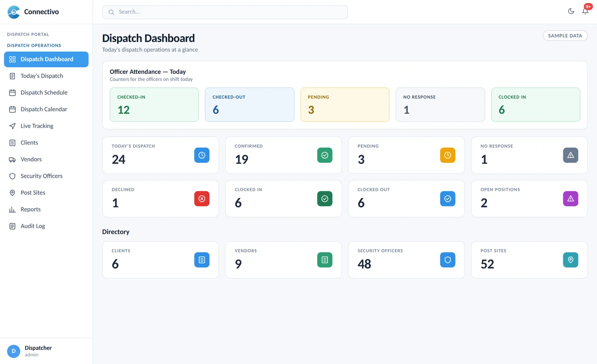The image size is (597, 364).
Task: Click the Dispatcher avatar circle
Action: tap(14, 351)
